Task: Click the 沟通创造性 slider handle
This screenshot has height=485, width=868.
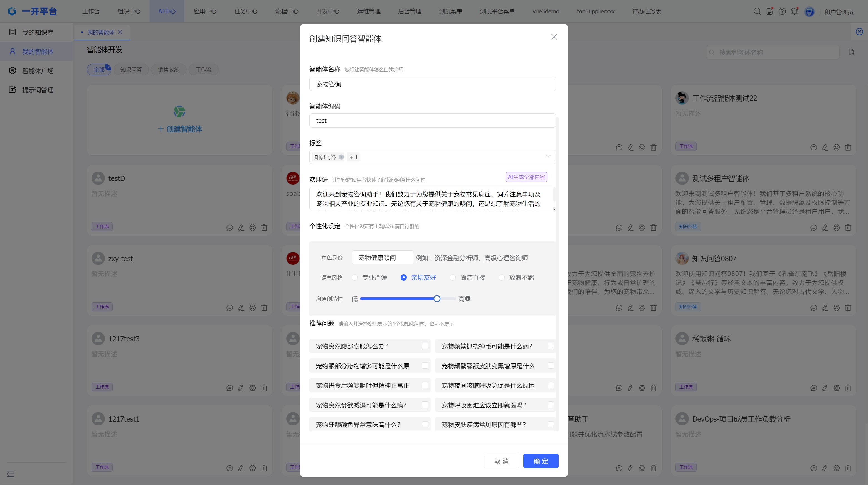Action: (437, 298)
